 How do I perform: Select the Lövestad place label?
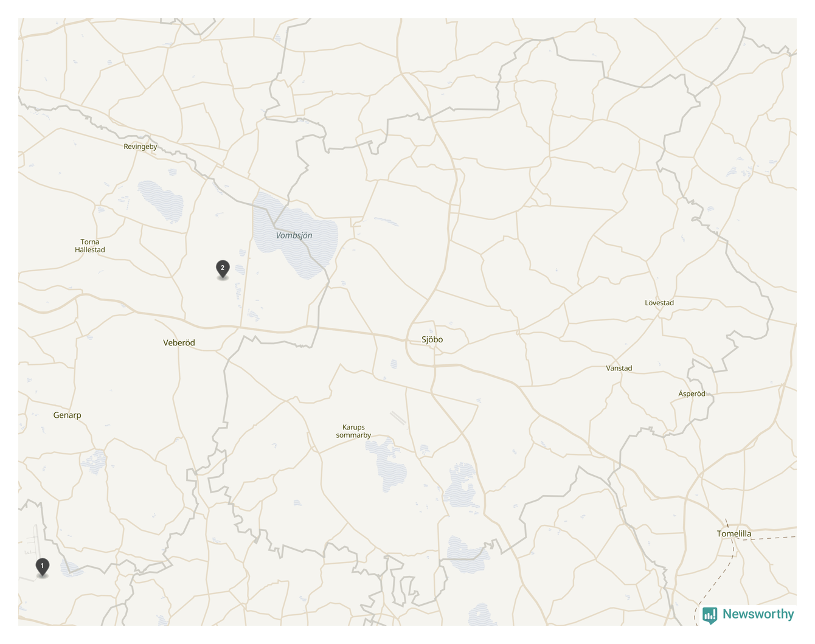659,302
